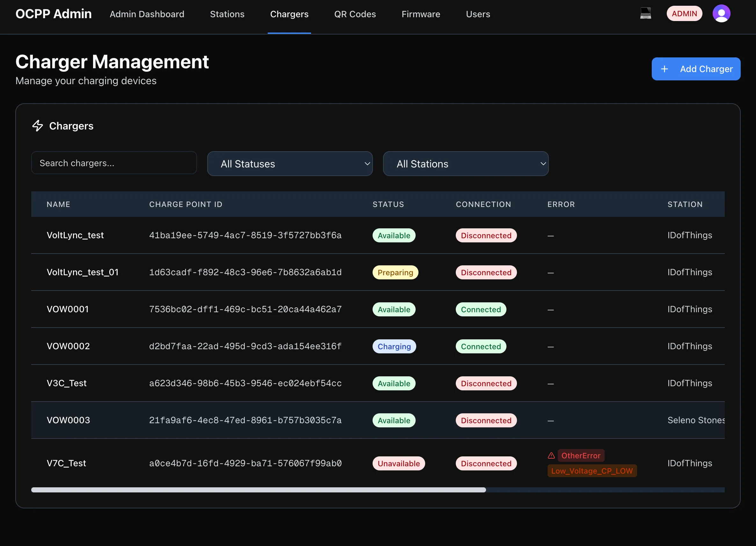The height and width of the screenshot is (546, 756).
Task: Click the OtherError warning triangle icon
Action: coord(551,455)
